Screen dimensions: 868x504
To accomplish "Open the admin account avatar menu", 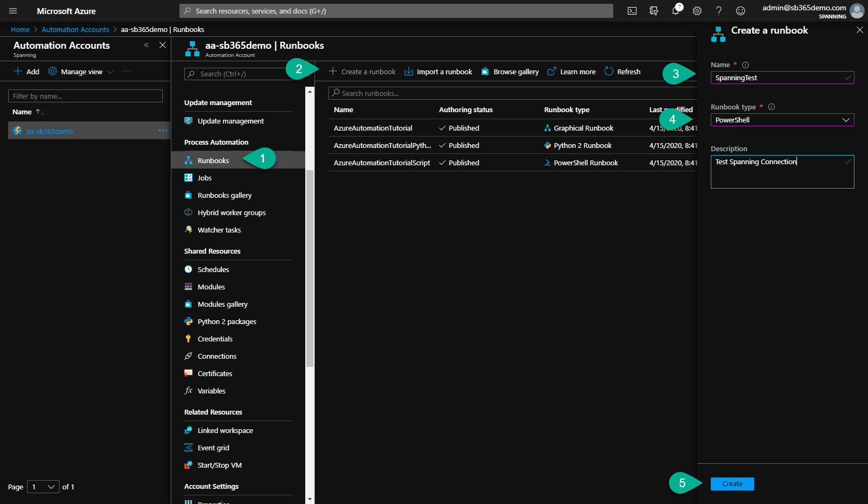I will 857,11.
